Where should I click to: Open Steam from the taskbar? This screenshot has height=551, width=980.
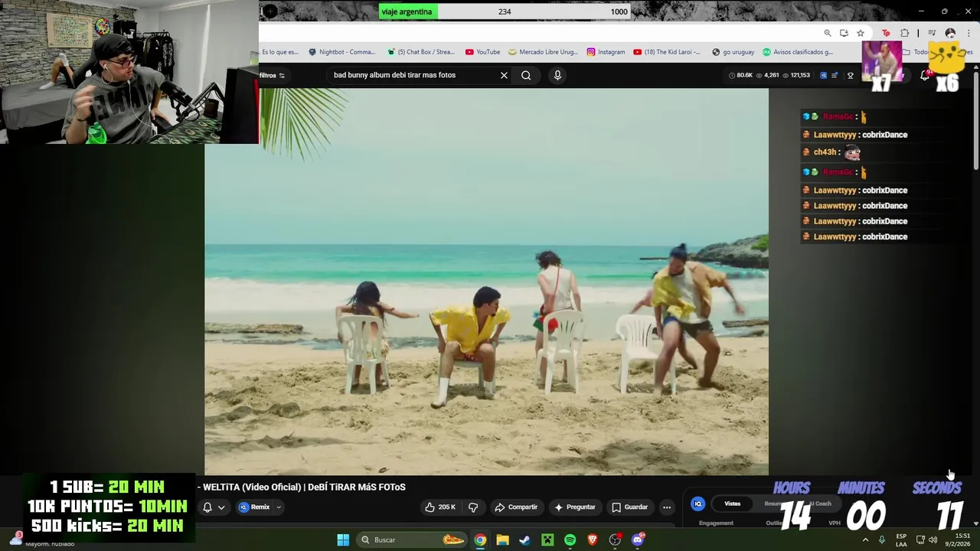[525, 540]
